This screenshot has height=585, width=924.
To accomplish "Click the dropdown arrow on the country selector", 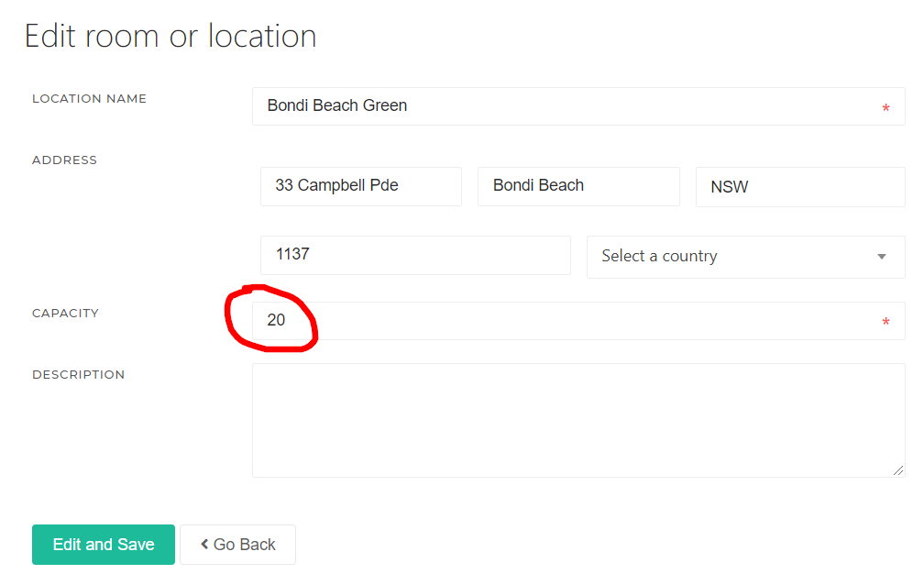I will [881, 257].
